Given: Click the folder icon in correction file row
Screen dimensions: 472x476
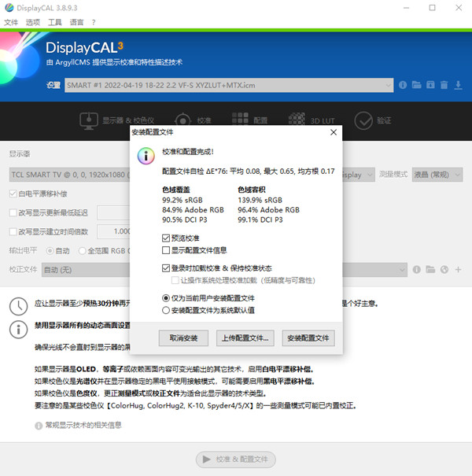Looking at the screenshot, I should pos(430,270).
